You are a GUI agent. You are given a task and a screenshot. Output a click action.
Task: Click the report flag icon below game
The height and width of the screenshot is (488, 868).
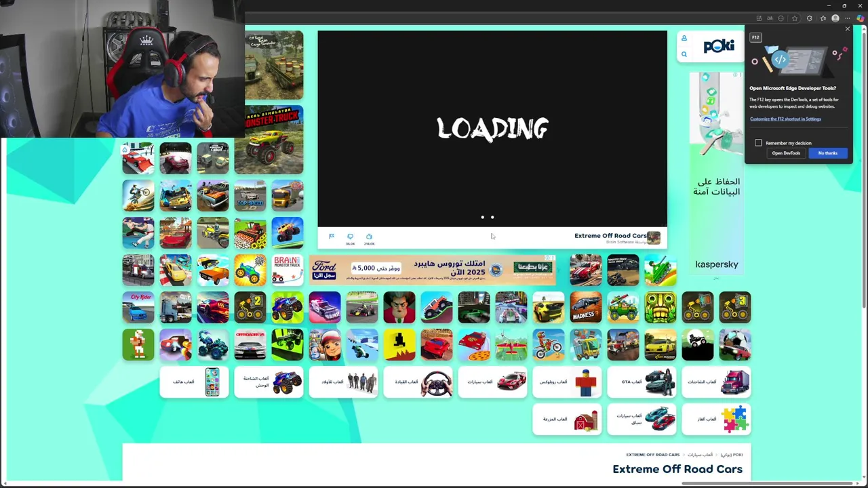(332, 237)
